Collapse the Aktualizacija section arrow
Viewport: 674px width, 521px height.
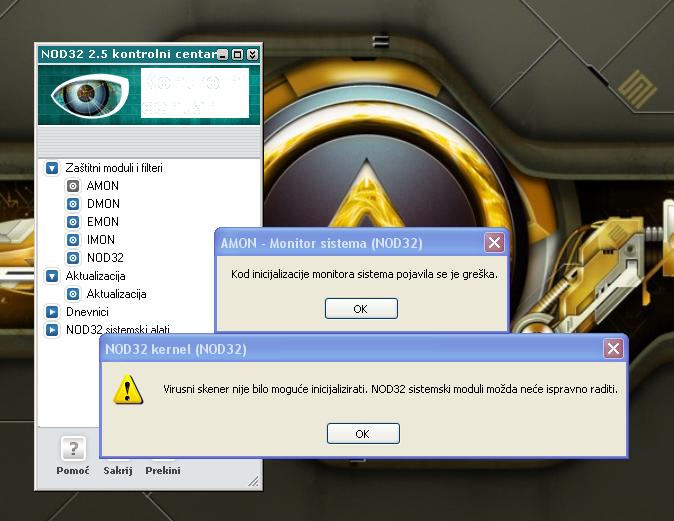coord(52,276)
